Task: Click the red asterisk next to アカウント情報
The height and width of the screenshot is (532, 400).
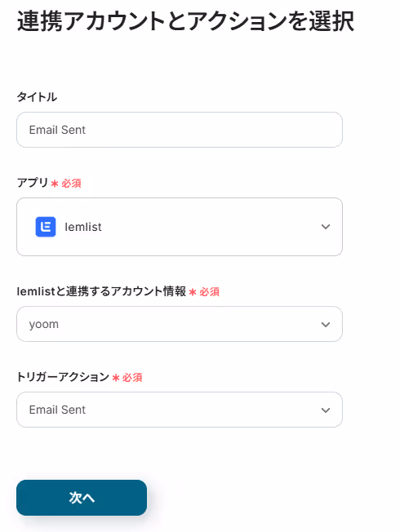Action: click(x=193, y=292)
